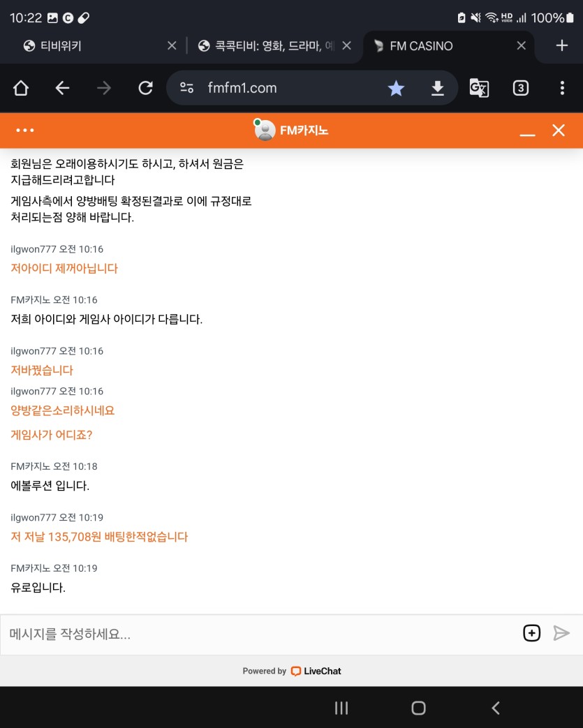Click the attachment plus icon in chat
The image size is (583, 728).
tap(531, 633)
